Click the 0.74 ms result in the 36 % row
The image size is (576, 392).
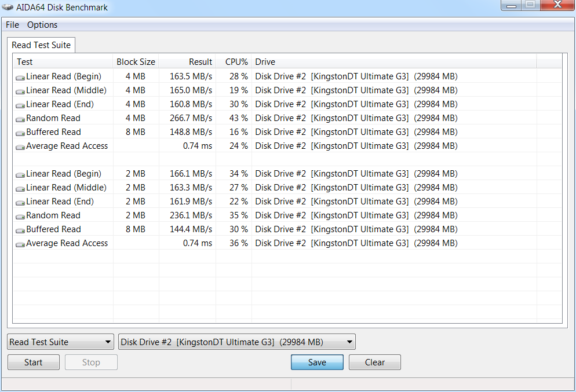pos(198,243)
